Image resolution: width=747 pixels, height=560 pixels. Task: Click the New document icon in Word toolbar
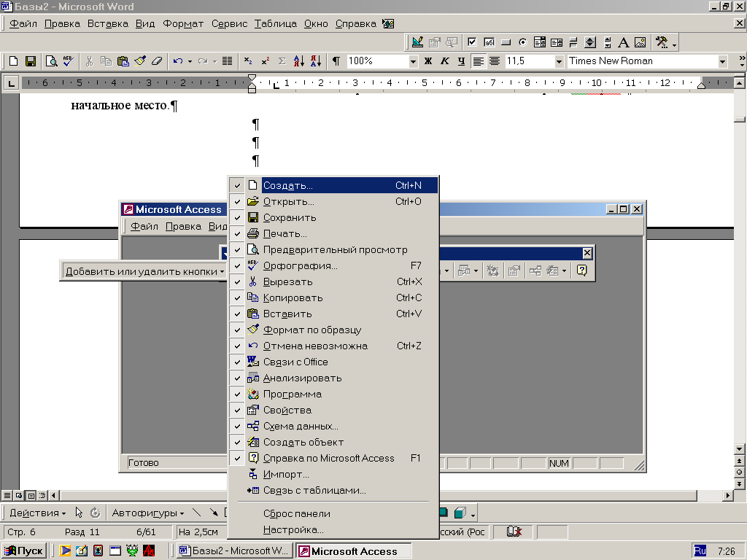[13, 61]
